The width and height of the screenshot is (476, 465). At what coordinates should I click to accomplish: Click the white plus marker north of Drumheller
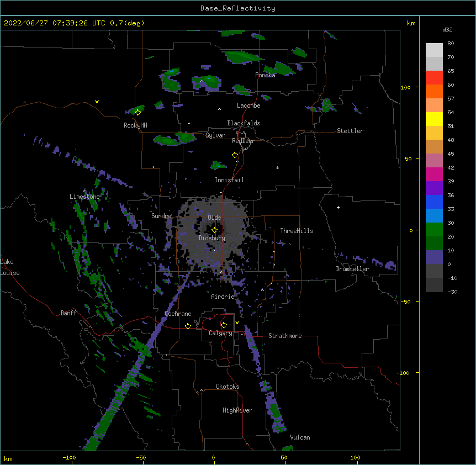pos(338,207)
